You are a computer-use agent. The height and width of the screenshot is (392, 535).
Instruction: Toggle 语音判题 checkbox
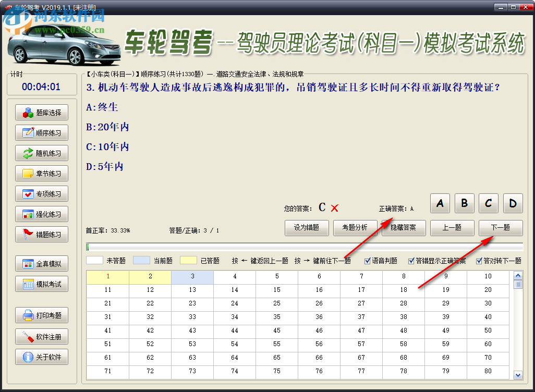[368, 261]
